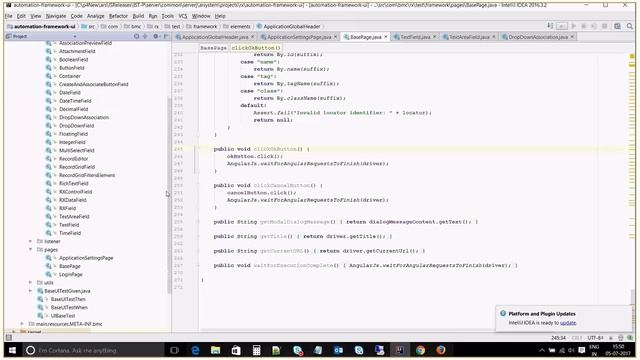Image resolution: width=640 pixels, height=360 pixels.
Task: Open the run configuration dropdown
Action: pos(562,26)
